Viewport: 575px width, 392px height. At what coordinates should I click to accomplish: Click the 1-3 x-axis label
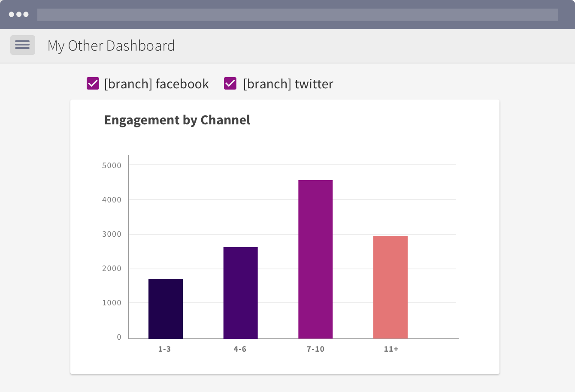click(x=164, y=349)
